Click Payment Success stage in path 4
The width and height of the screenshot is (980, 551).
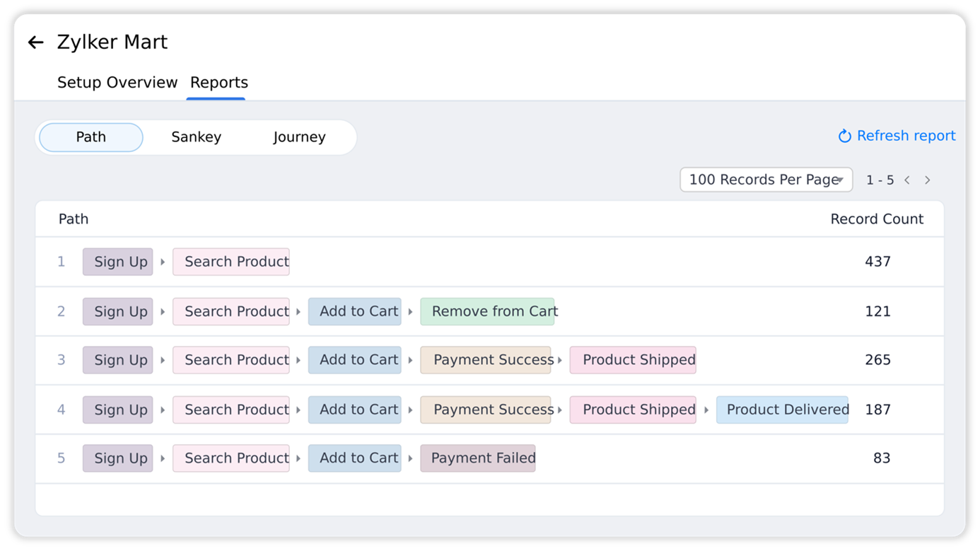pyautogui.click(x=486, y=410)
